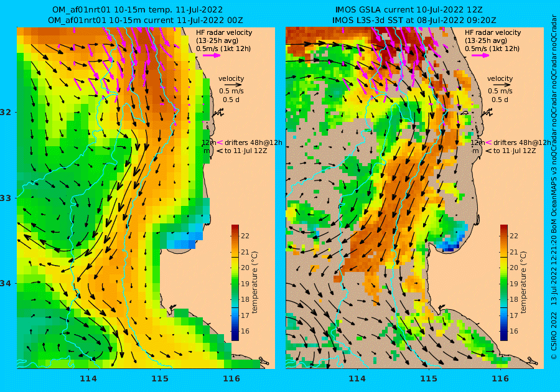Viewport: 560px width, 392px height.
Task: Click right colorbar "temperature (°C)" label
Action: pyautogui.click(x=523, y=282)
